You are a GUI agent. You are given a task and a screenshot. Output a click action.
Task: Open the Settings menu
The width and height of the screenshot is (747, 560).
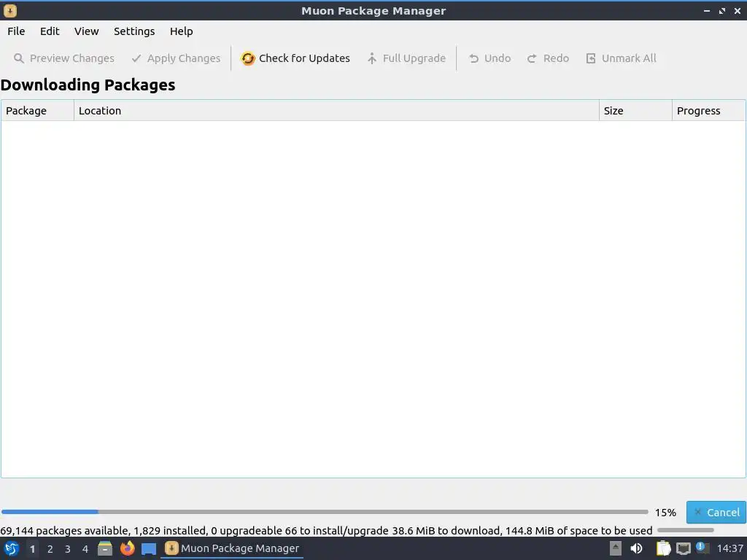click(134, 31)
